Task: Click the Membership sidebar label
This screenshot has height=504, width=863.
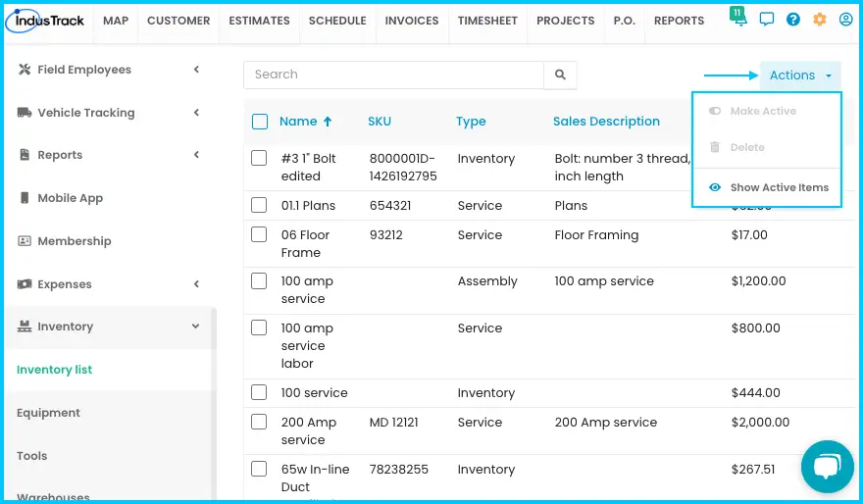Action: 75,241
